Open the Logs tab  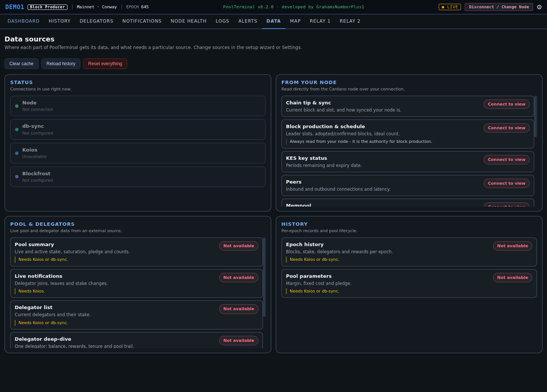coord(223,21)
